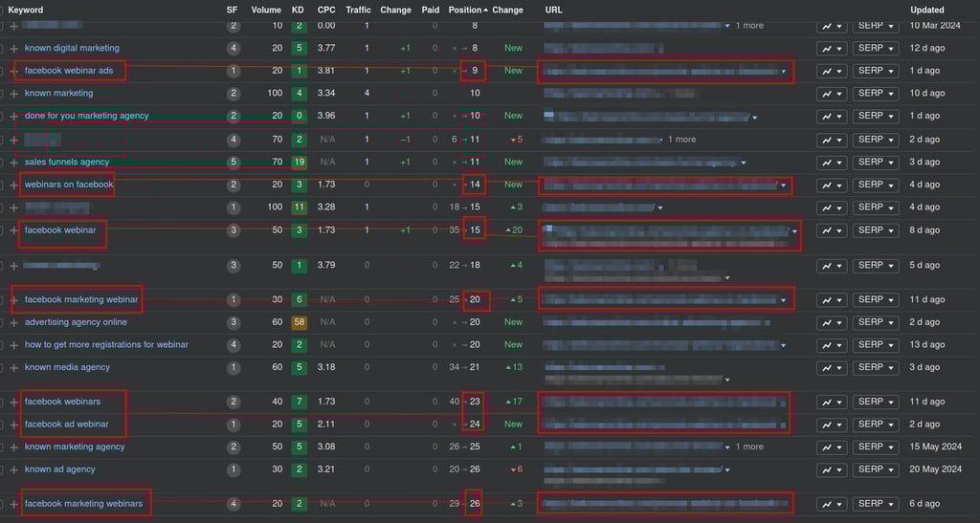Open the 'facebook ad webinar' keyword link
Viewport: 980px width, 523px height.
pyautogui.click(x=66, y=424)
